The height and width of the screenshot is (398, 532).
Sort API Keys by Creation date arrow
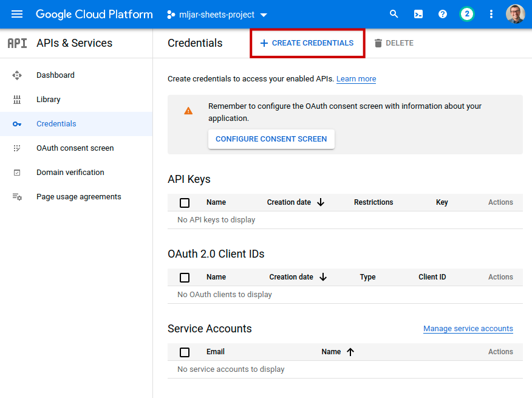click(x=321, y=202)
